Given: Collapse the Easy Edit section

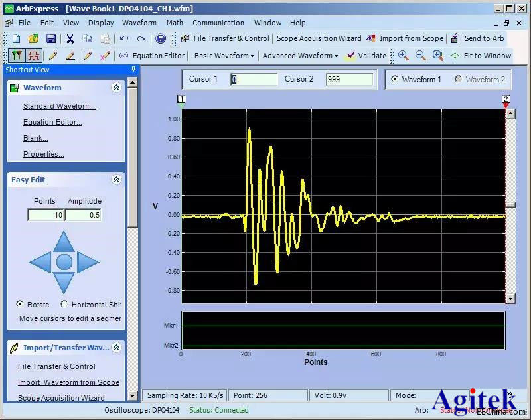Looking at the screenshot, I should pyautogui.click(x=116, y=180).
